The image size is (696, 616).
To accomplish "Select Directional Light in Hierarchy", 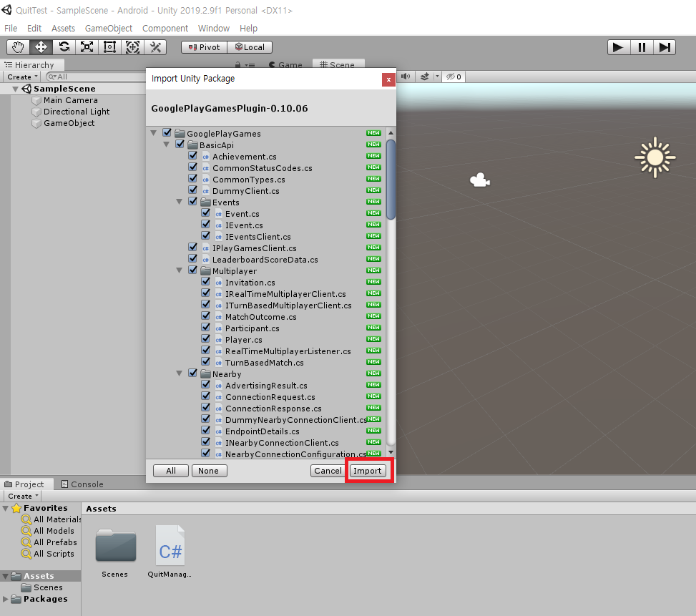I will 77,112.
